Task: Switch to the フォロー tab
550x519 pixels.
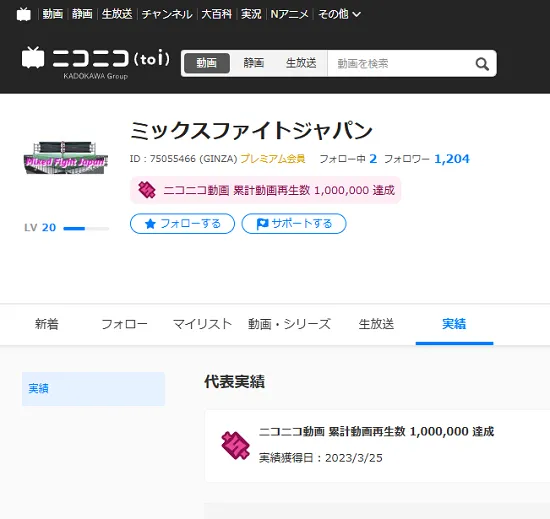Action: coord(125,324)
